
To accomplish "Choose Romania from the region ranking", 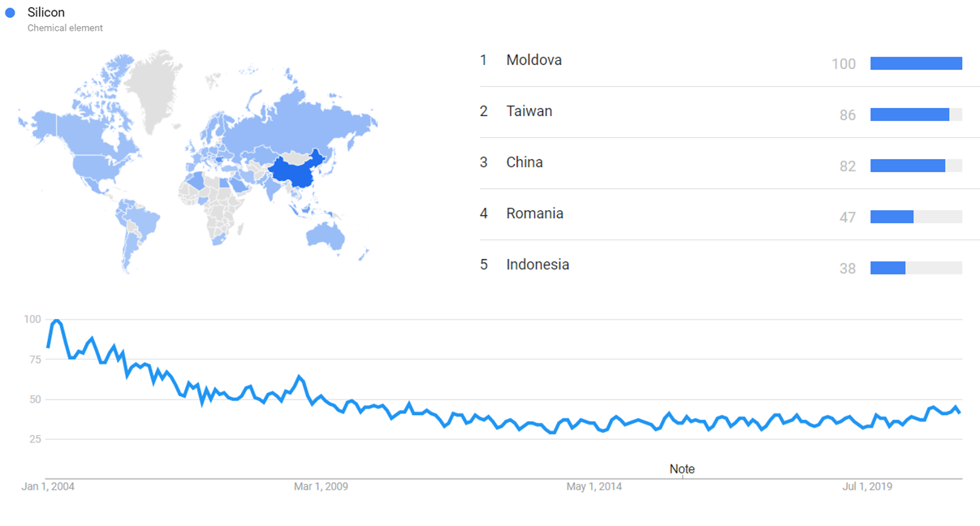I will click(x=534, y=213).
